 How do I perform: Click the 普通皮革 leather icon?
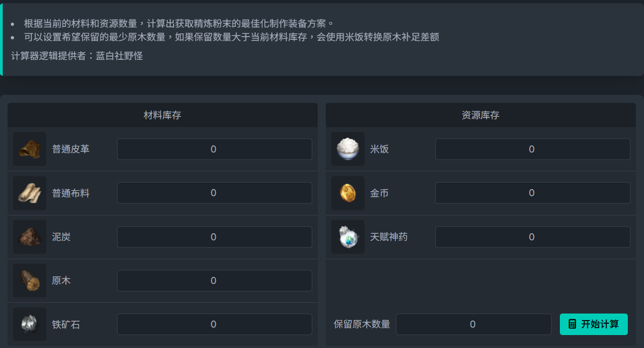tap(30, 149)
